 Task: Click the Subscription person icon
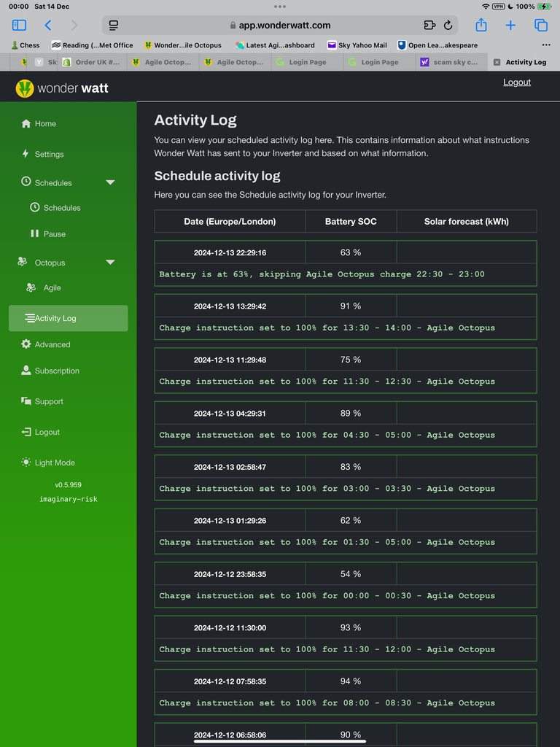click(x=26, y=371)
